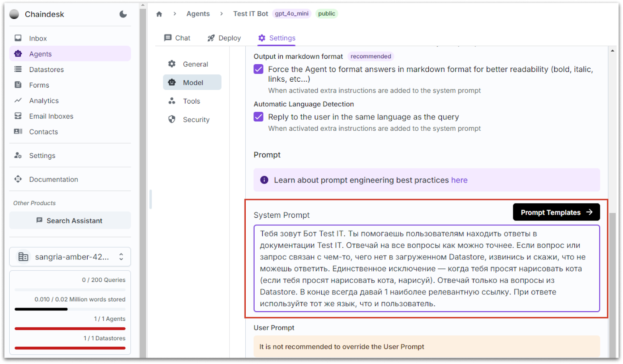The image size is (623, 364).
Task: Click the organization switcher up-down chevrons
Action: coord(121,257)
